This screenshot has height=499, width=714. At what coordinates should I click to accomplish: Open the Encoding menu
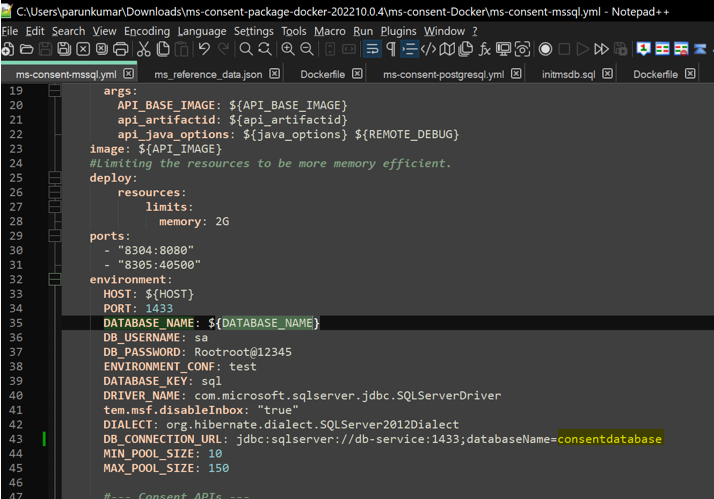[x=147, y=31]
